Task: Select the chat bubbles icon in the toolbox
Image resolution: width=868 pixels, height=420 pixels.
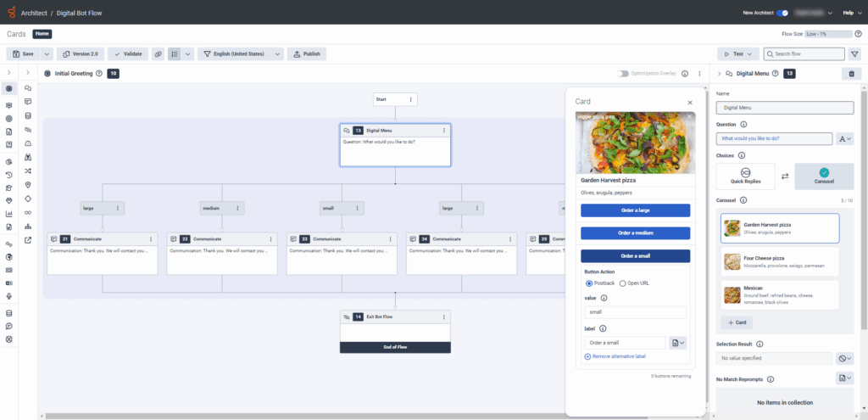Action: [x=28, y=88]
